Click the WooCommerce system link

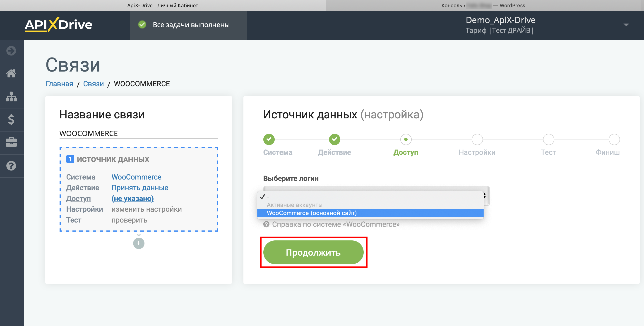[x=136, y=177]
